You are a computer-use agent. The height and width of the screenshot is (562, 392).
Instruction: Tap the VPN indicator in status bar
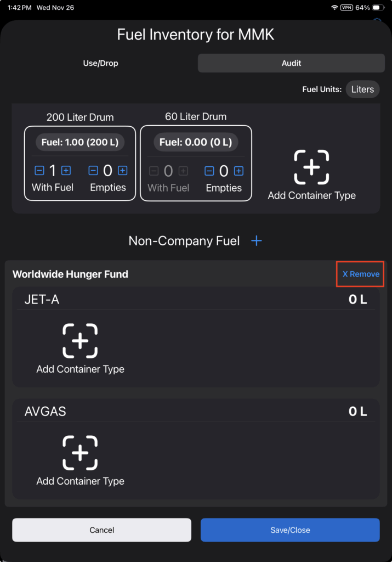346,8
